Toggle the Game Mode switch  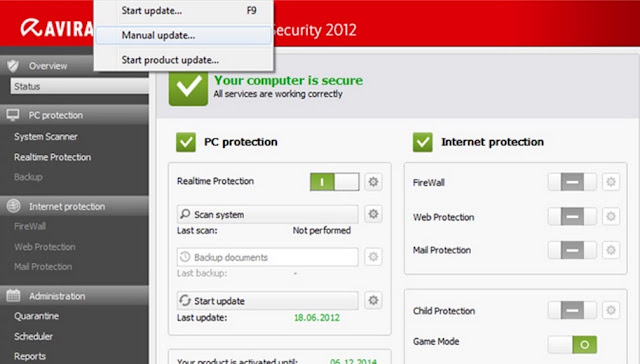coord(572,345)
